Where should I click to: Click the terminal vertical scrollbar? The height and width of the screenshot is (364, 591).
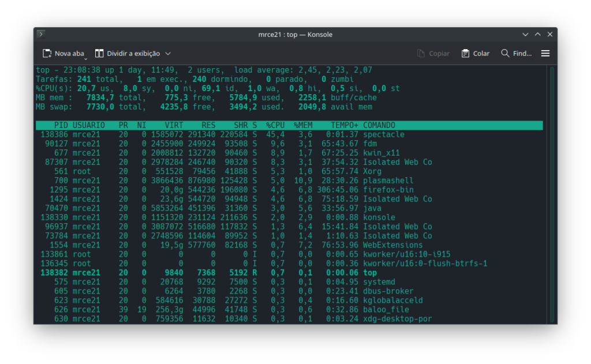pyautogui.click(x=552, y=194)
